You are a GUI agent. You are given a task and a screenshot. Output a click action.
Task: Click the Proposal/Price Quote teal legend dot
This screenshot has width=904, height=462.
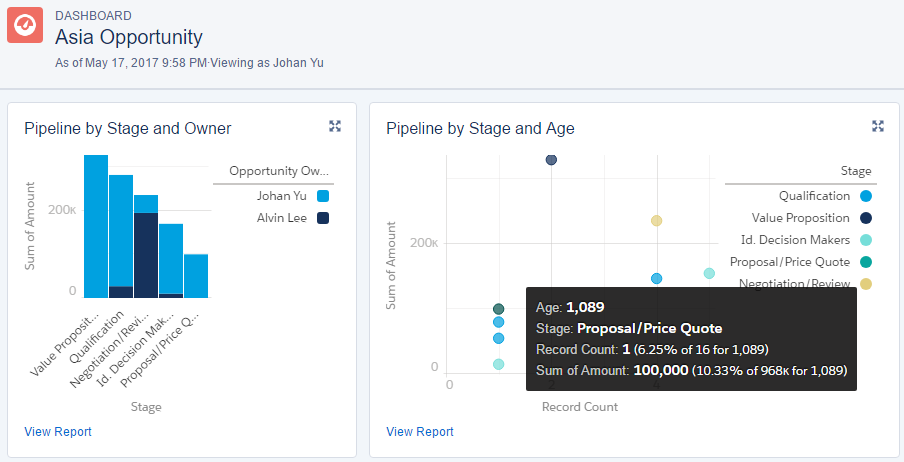click(x=865, y=262)
